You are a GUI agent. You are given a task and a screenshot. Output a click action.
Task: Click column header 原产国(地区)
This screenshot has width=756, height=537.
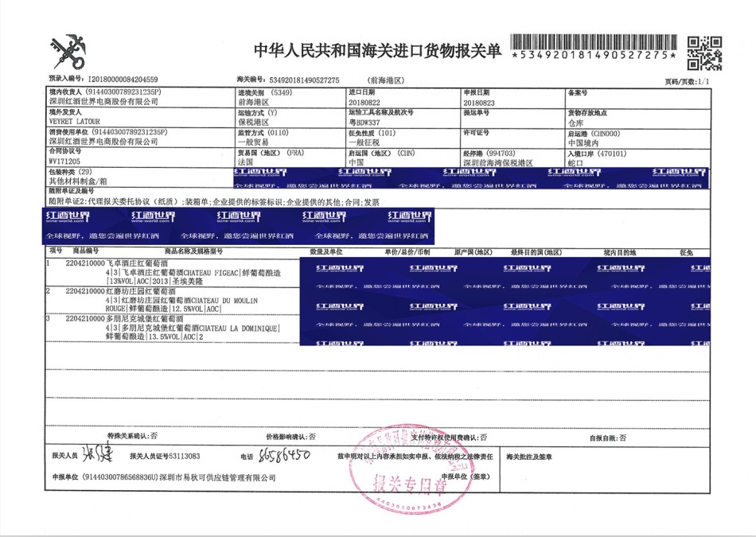coord(473,252)
